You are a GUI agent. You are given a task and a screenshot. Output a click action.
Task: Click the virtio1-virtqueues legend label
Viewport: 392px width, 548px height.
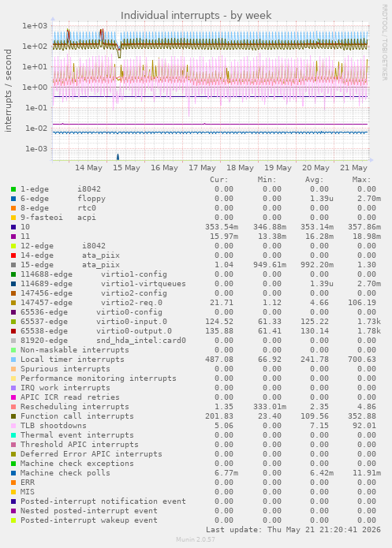(103, 284)
